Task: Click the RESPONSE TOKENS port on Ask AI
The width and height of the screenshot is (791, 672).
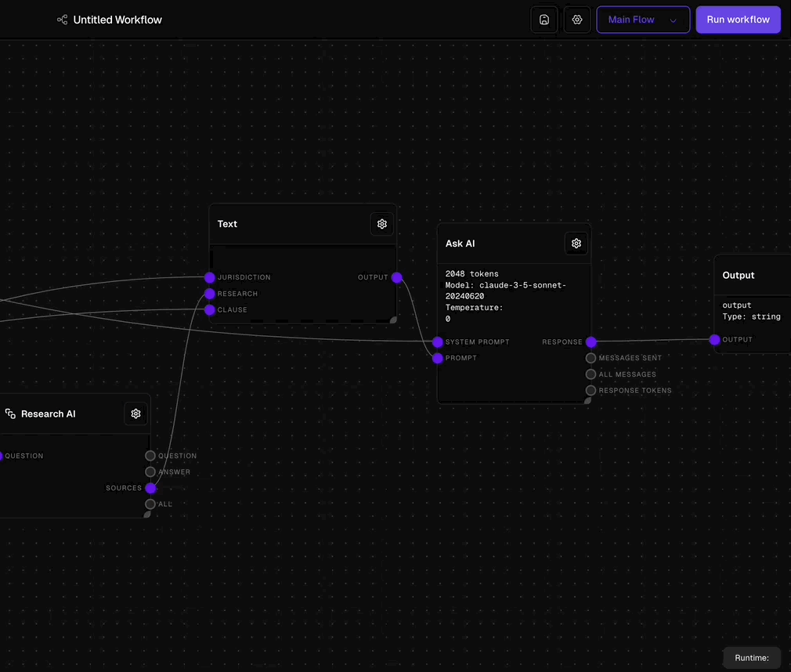Action: coord(591,390)
